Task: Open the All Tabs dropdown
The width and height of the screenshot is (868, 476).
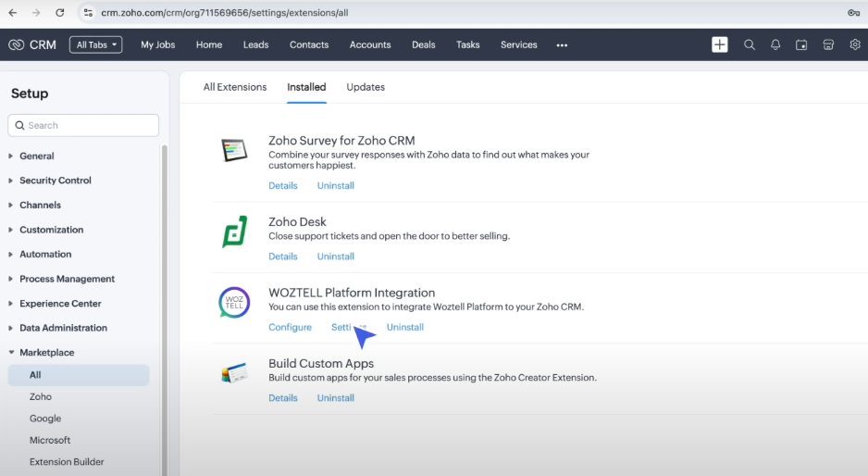Action: (x=95, y=44)
